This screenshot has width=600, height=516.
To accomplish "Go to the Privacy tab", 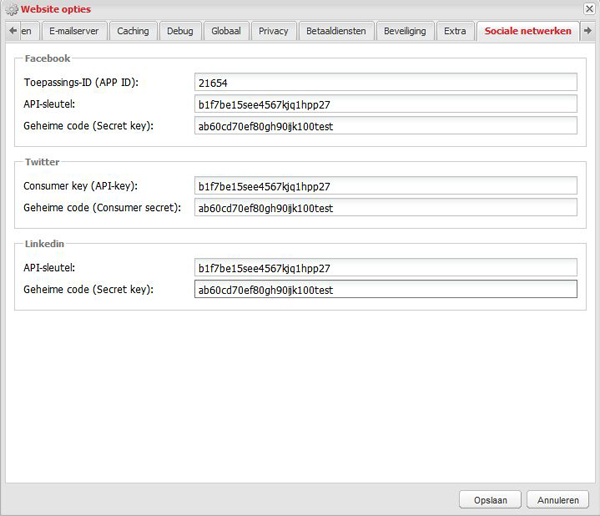I will [x=273, y=31].
